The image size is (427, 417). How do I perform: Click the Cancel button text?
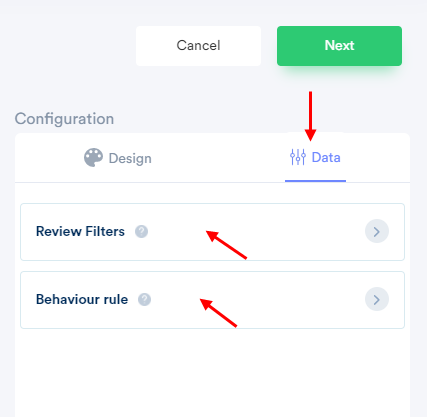pyautogui.click(x=198, y=45)
